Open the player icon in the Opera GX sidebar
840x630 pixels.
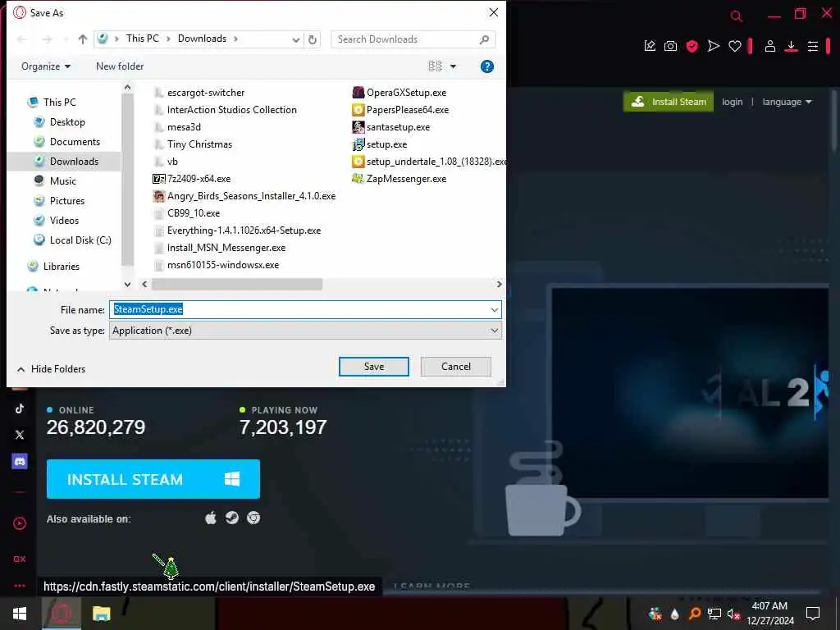[x=20, y=523]
